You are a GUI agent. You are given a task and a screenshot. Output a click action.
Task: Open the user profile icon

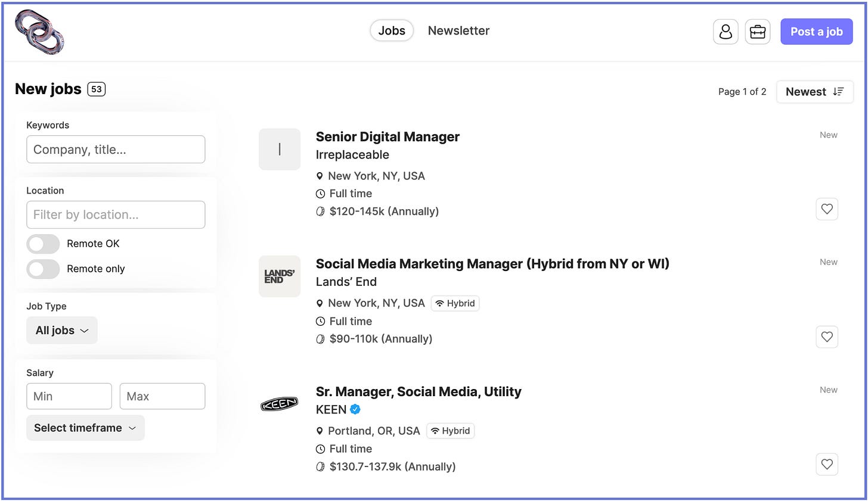[726, 32]
